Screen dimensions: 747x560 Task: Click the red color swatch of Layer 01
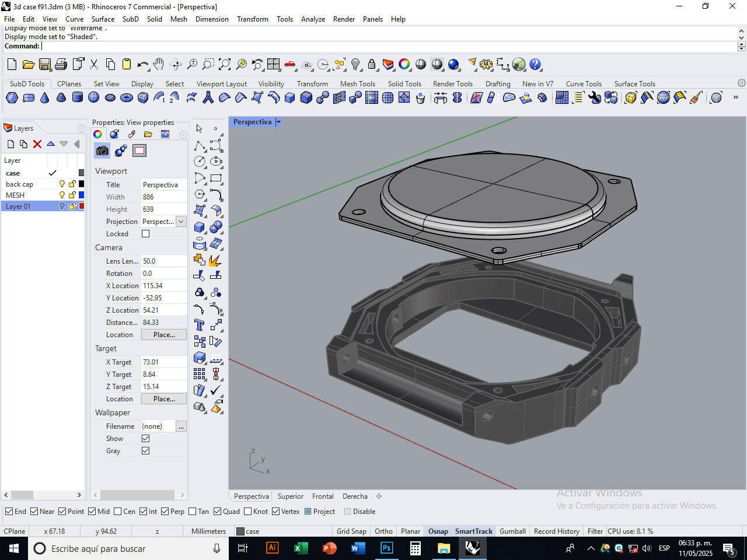pyautogui.click(x=81, y=206)
